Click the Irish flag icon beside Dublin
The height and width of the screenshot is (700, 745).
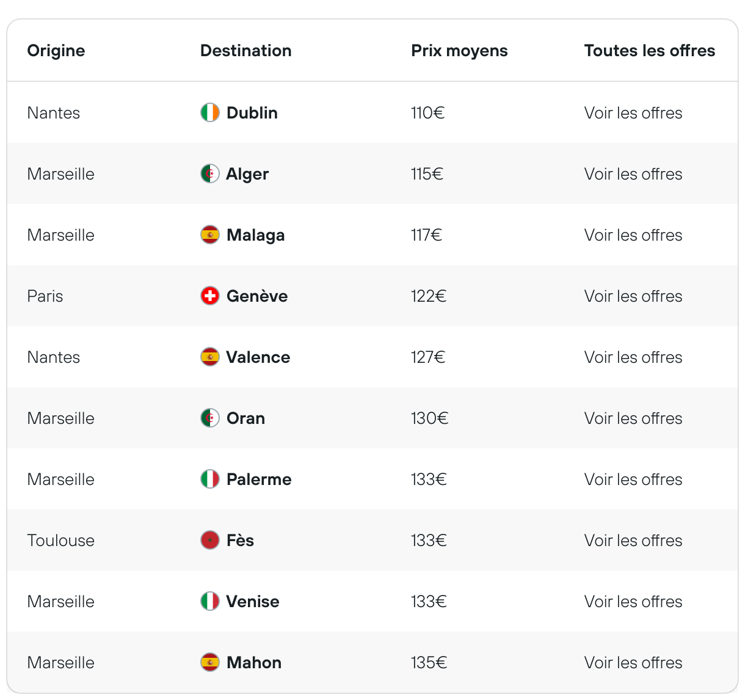click(210, 112)
